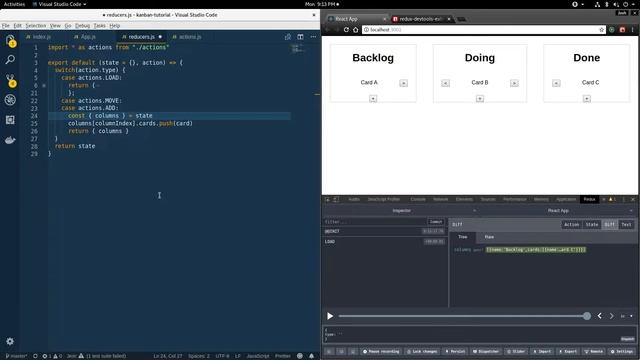Click the DevTools inspect element icon
Viewport: 640px width, 360px height.
327,199
